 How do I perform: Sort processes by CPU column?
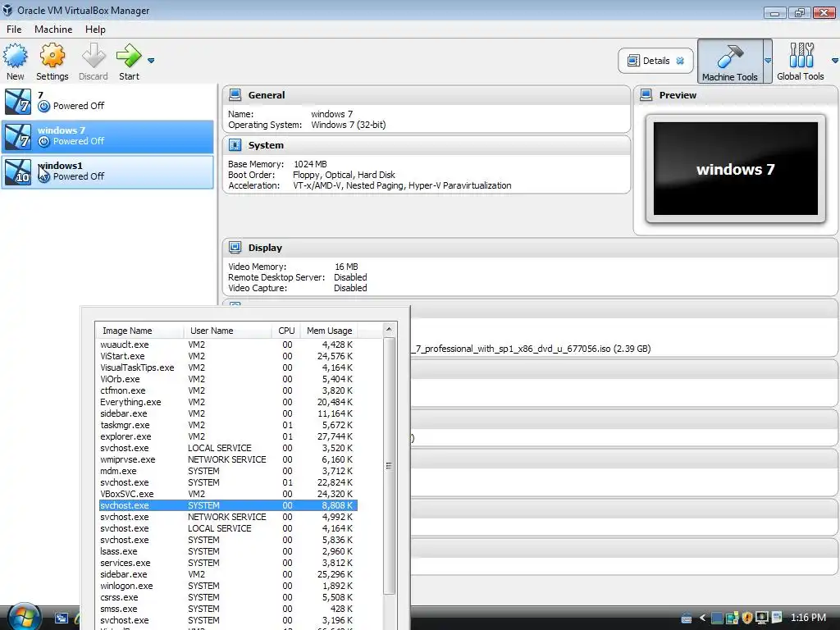pos(286,331)
